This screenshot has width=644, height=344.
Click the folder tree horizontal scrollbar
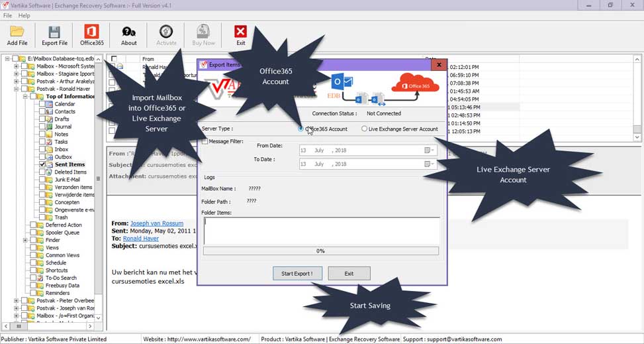(48, 326)
